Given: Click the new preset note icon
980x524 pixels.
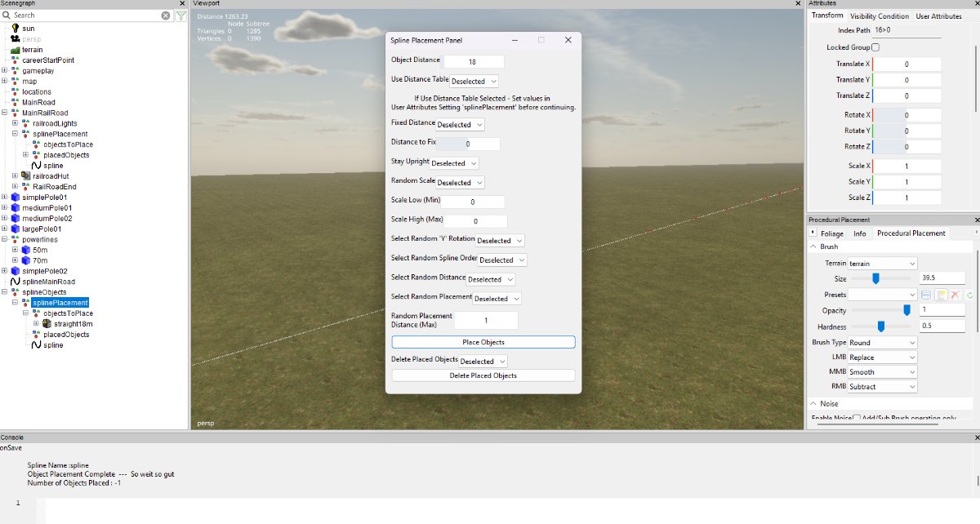Looking at the screenshot, I should [x=940, y=295].
